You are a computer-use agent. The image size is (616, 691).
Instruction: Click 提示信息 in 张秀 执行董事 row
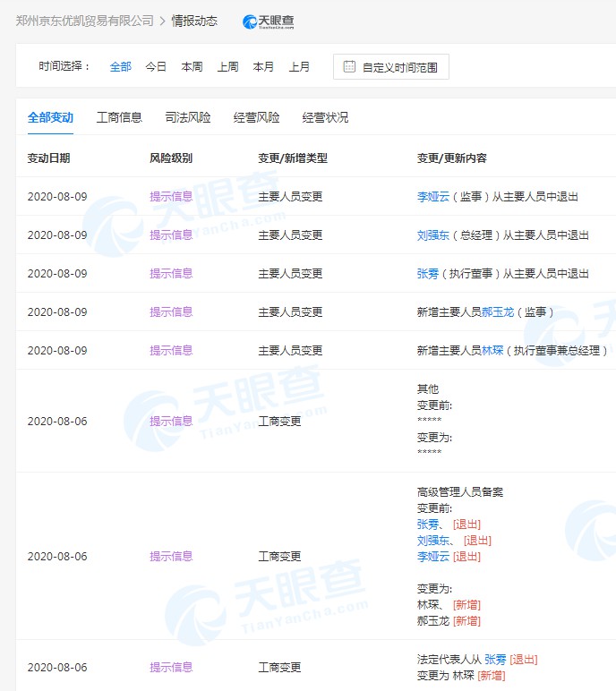click(171, 274)
